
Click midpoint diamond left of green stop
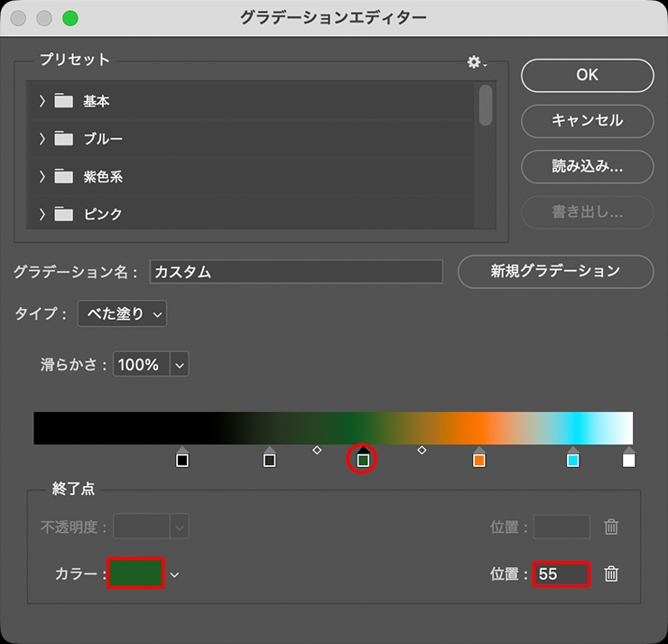(x=317, y=449)
